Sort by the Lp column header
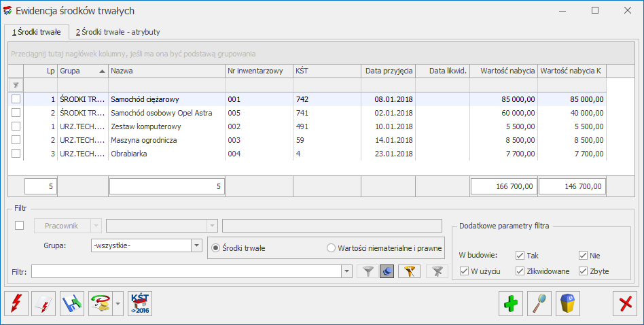 [41, 71]
